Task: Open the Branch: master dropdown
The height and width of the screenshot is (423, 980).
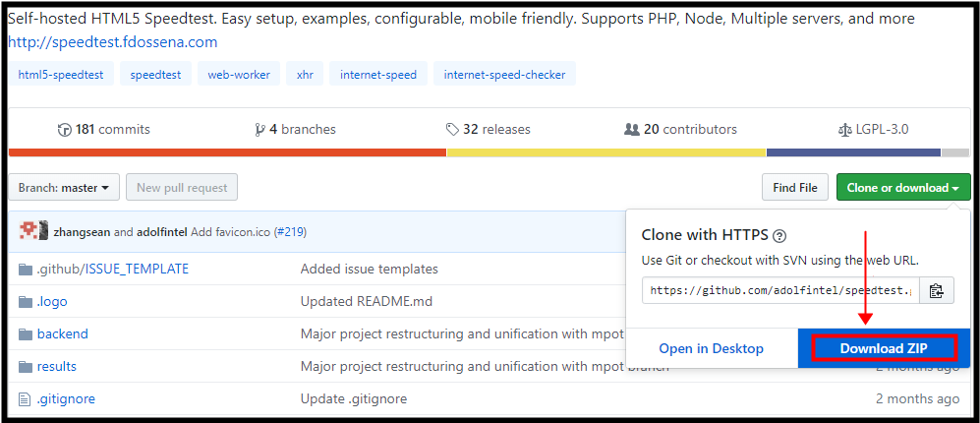Action: (65, 187)
